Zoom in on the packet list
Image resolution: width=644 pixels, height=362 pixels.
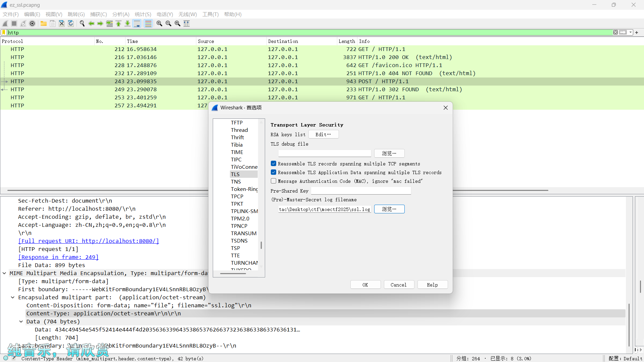pos(159,23)
